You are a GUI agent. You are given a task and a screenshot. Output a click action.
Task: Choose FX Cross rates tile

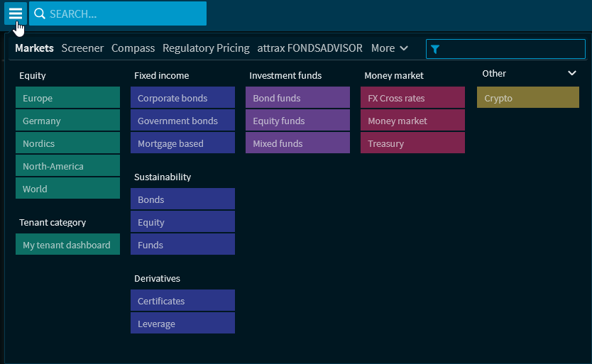(412, 98)
